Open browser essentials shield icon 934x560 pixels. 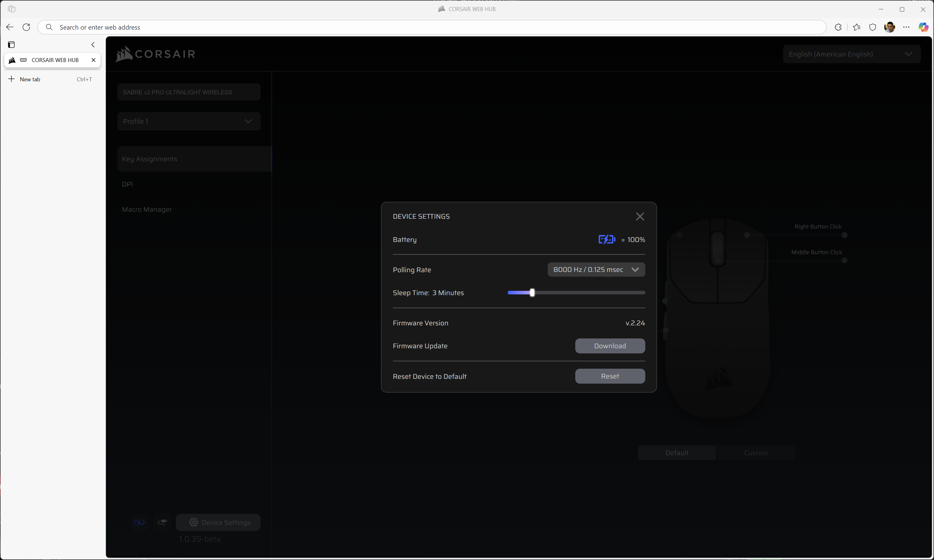[873, 27]
